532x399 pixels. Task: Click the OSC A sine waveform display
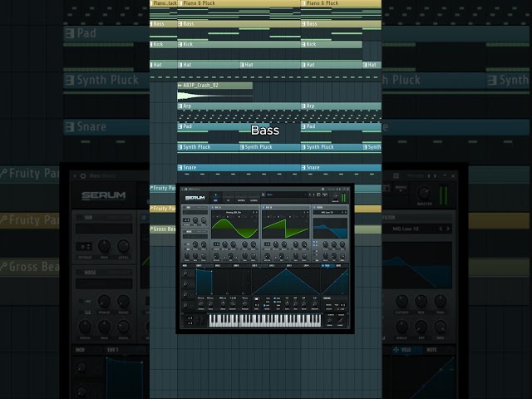tap(234, 229)
